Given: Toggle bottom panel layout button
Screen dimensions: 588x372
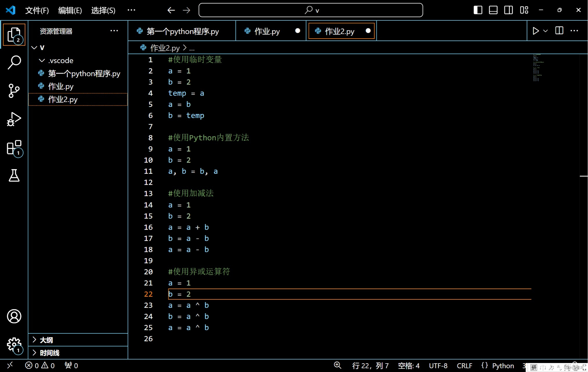Looking at the screenshot, I should pos(493,10).
